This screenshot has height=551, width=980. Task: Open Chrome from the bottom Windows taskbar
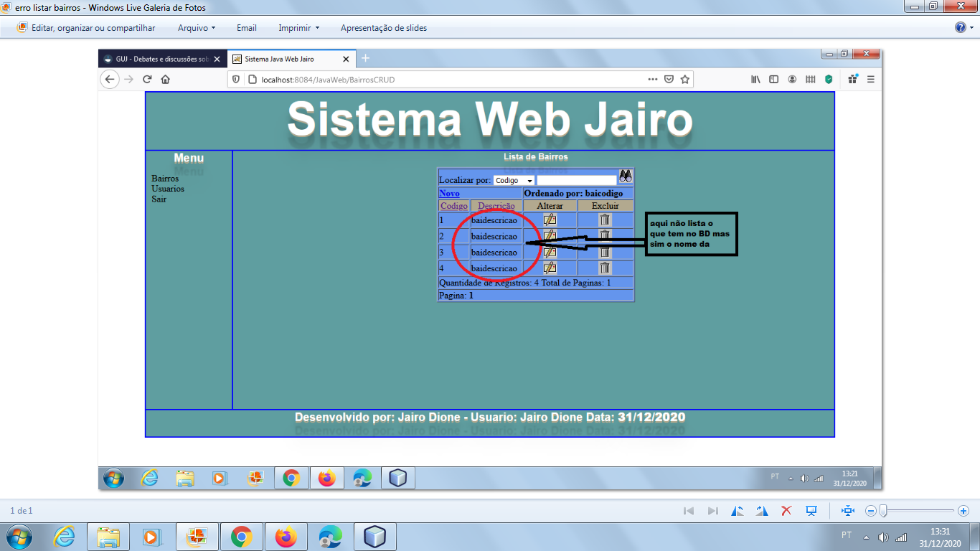coord(241,537)
